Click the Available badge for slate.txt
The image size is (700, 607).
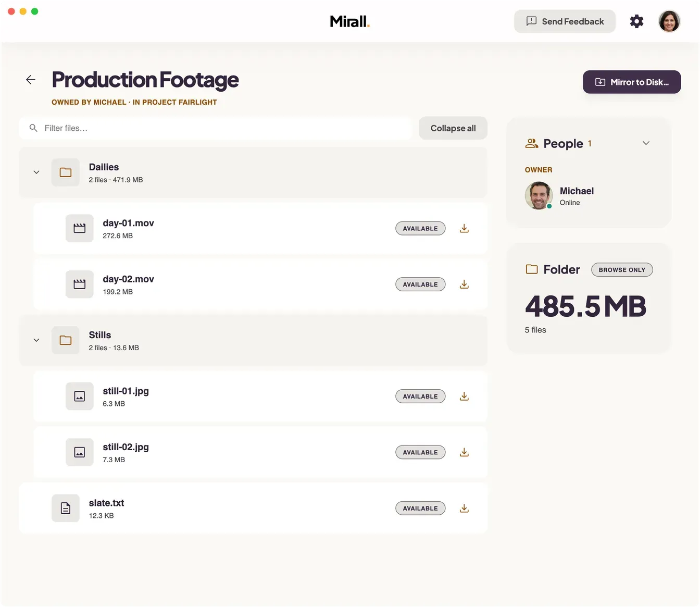(420, 509)
